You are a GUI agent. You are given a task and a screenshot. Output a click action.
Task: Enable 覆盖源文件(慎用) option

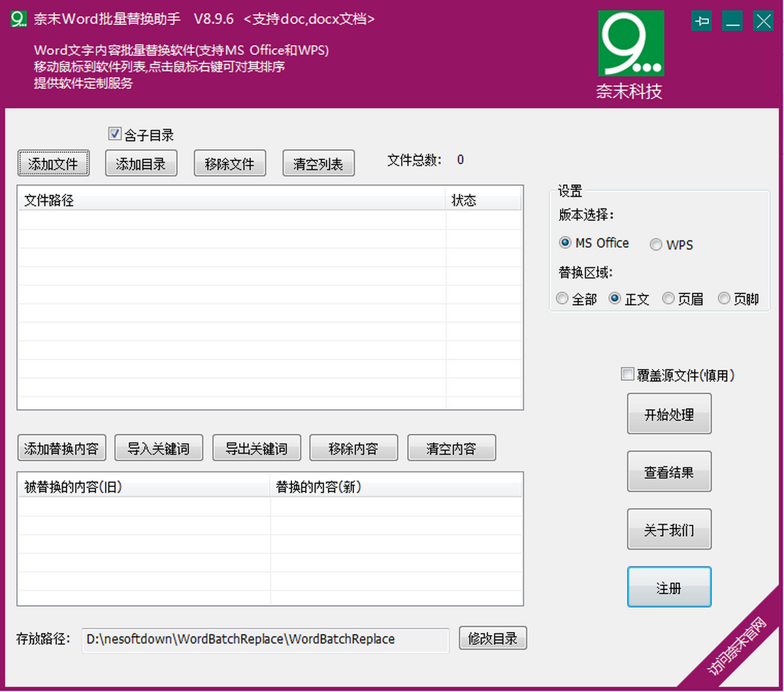[x=626, y=374]
